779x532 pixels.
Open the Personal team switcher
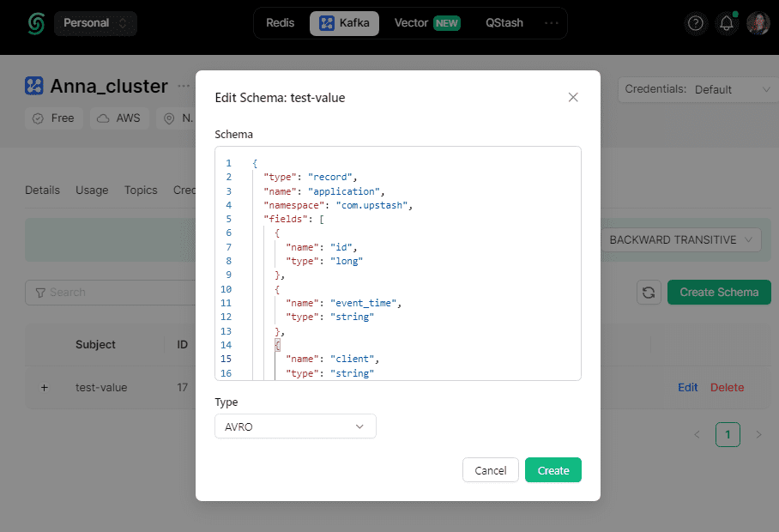point(95,23)
